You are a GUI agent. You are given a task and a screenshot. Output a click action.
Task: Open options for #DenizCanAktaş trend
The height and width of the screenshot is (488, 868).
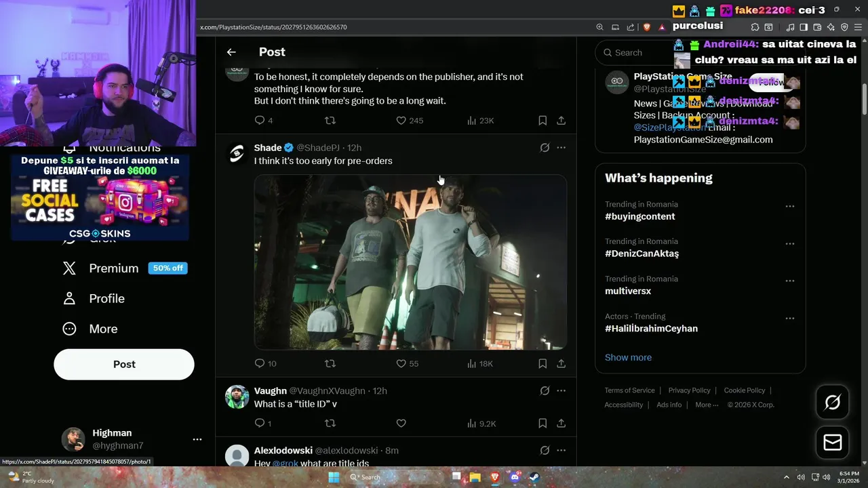coord(790,243)
